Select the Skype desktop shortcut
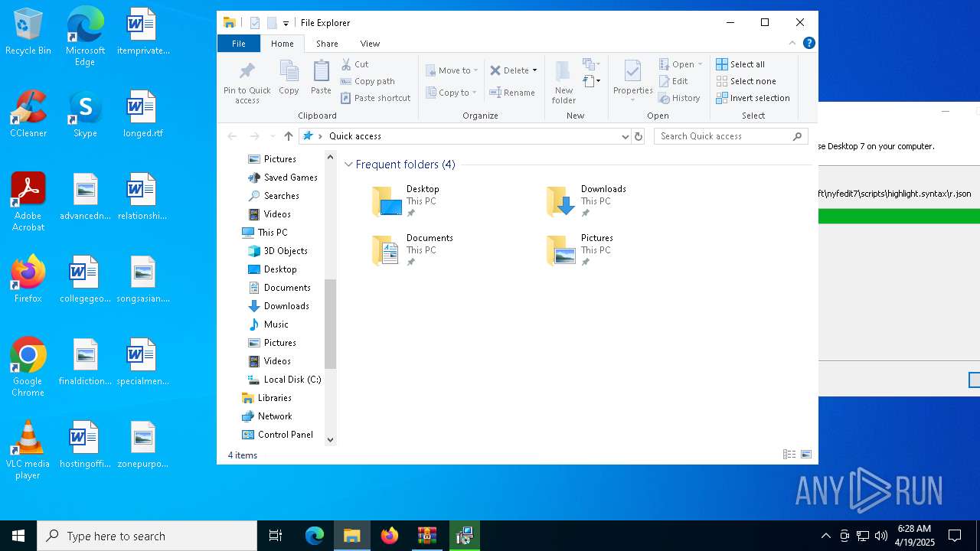 pos(85,114)
